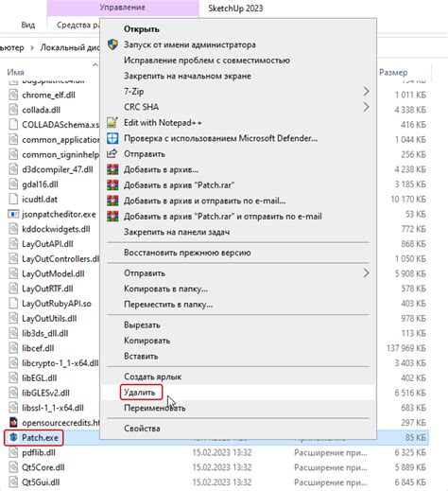Click the jsonpatcheditor.exe file icon
Screen dimensions: 448x491
pyautogui.click(x=13, y=214)
